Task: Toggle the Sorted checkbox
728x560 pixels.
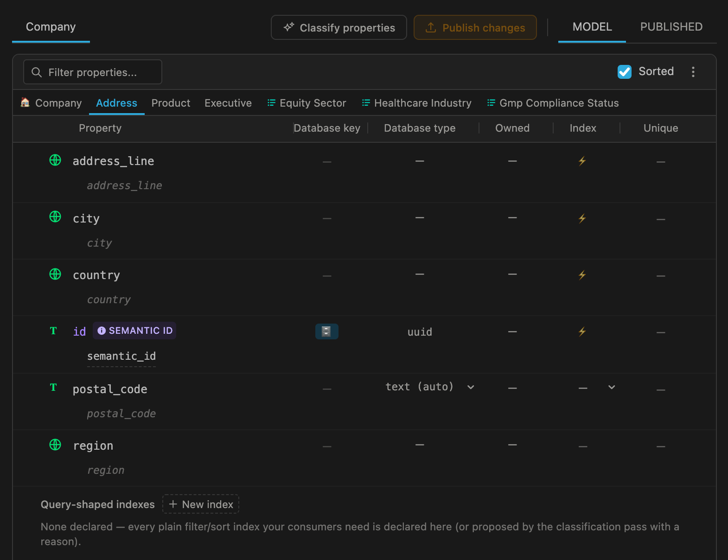Action: pos(625,71)
